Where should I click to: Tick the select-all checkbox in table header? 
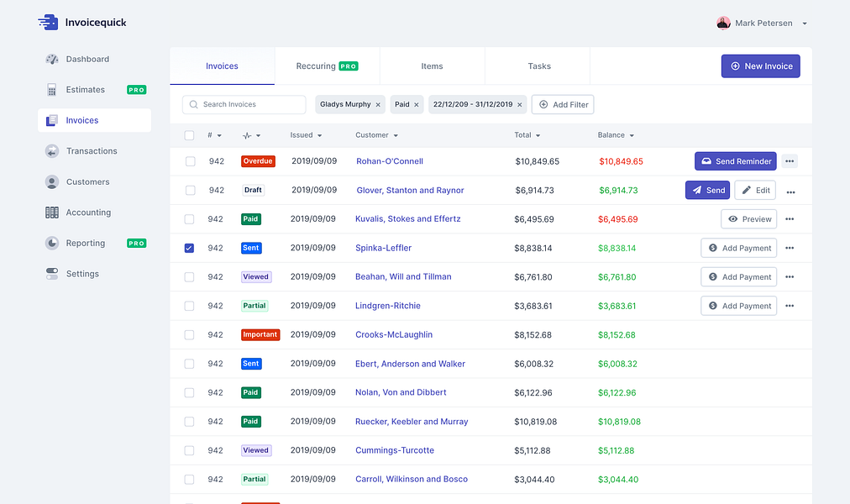point(189,135)
